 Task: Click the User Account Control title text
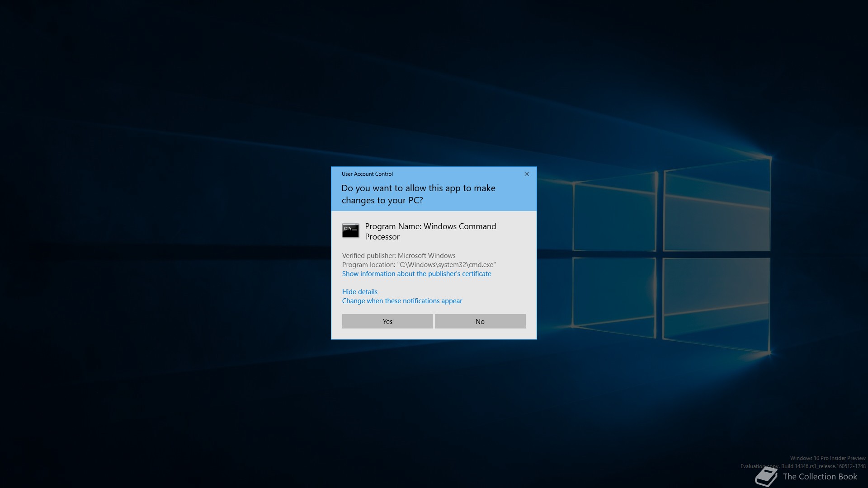(367, 174)
